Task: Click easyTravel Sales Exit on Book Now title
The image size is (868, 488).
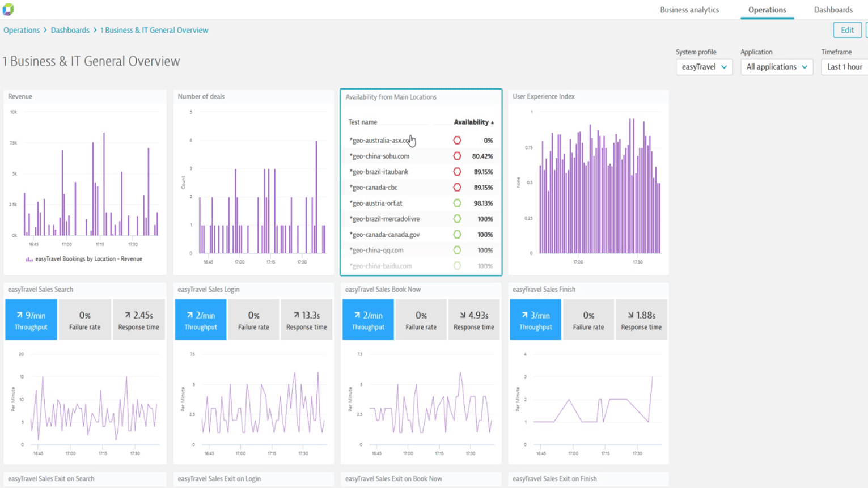Action: coord(393,479)
